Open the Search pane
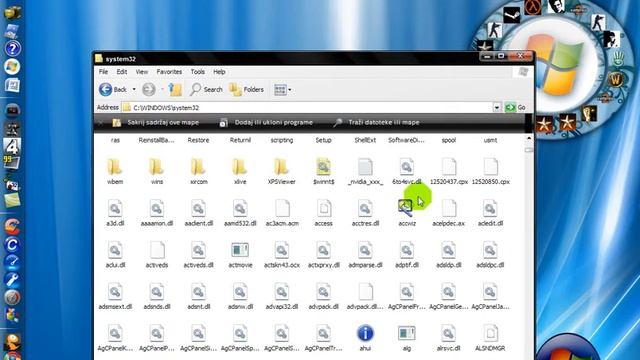640x360 pixels. [207, 89]
